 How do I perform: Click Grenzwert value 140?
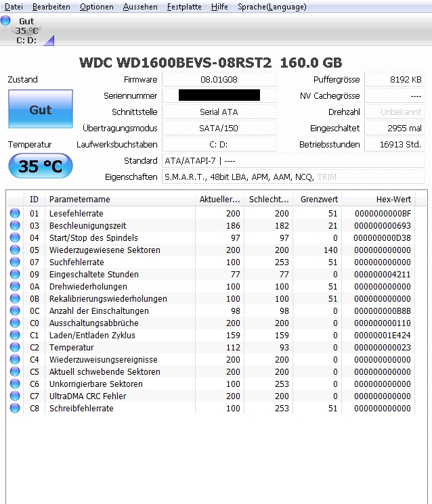(x=330, y=250)
